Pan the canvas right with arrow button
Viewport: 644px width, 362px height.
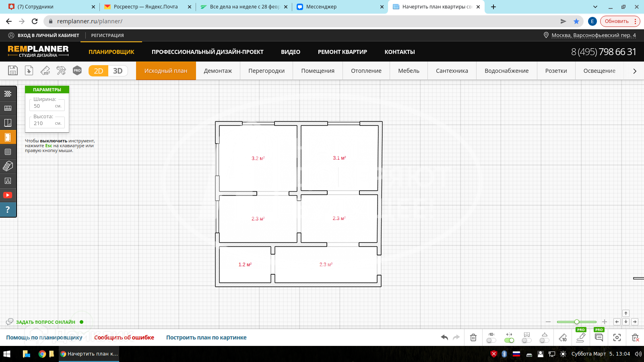(635, 322)
